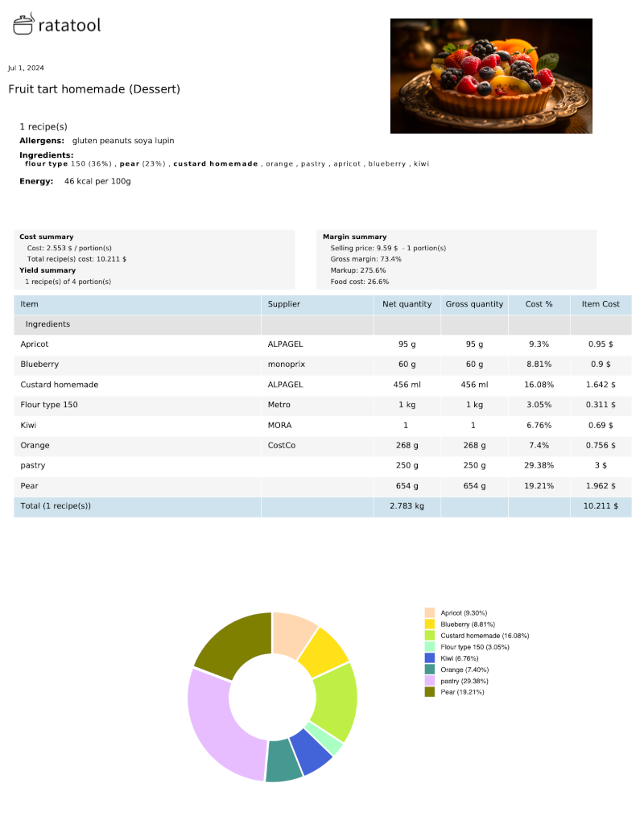Viewport: 644px width, 816px height.
Task: Click the fruit tart recipe photo
Action: [x=491, y=76]
